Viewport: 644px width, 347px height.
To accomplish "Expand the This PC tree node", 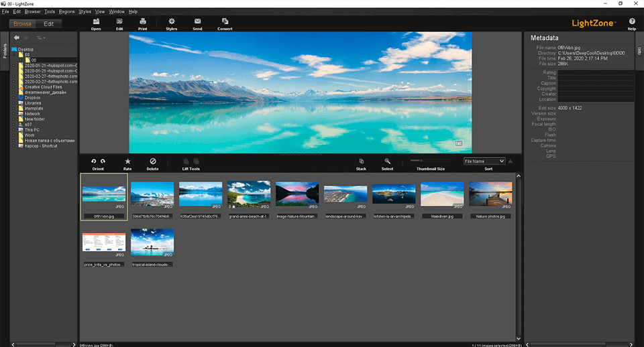I will pyautogui.click(x=14, y=129).
